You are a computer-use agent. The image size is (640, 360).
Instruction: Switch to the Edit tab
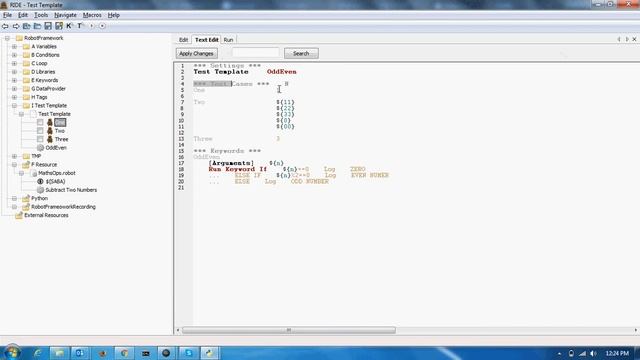(x=184, y=40)
